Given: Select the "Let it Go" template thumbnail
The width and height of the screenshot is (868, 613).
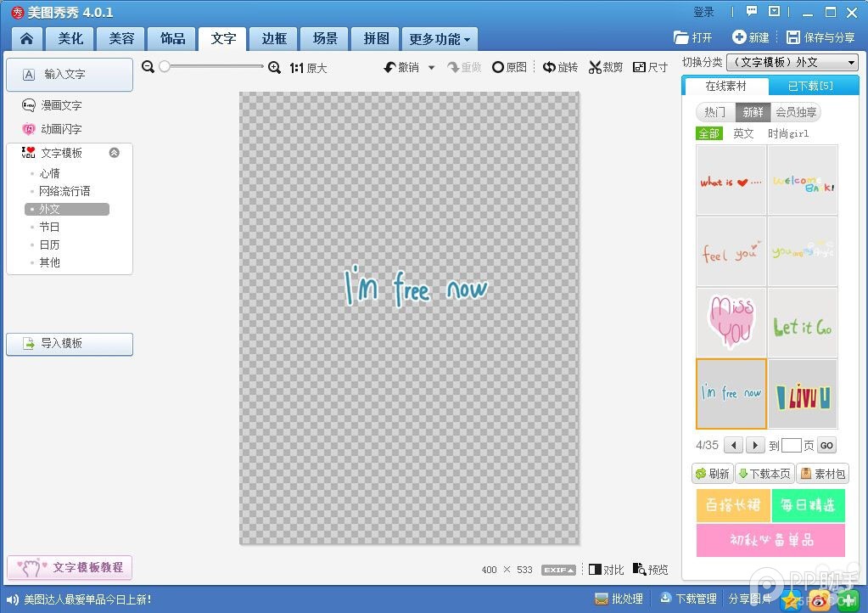Looking at the screenshot, I should point(802,323).
